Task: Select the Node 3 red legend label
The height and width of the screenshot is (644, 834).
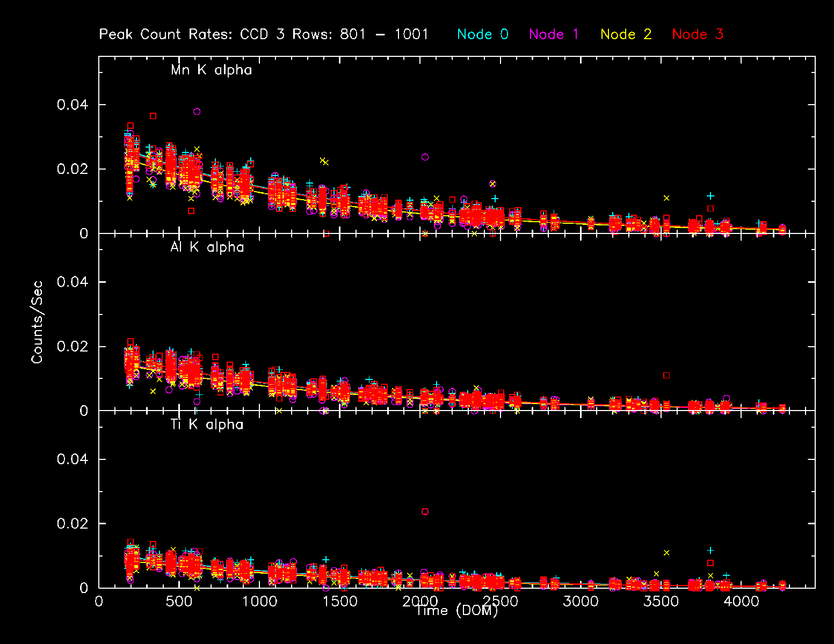Action: 698,34
